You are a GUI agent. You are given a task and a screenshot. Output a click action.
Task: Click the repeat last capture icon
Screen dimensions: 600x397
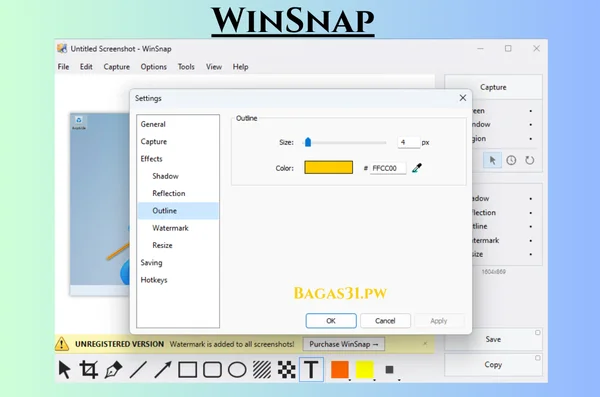pos(530,160)
